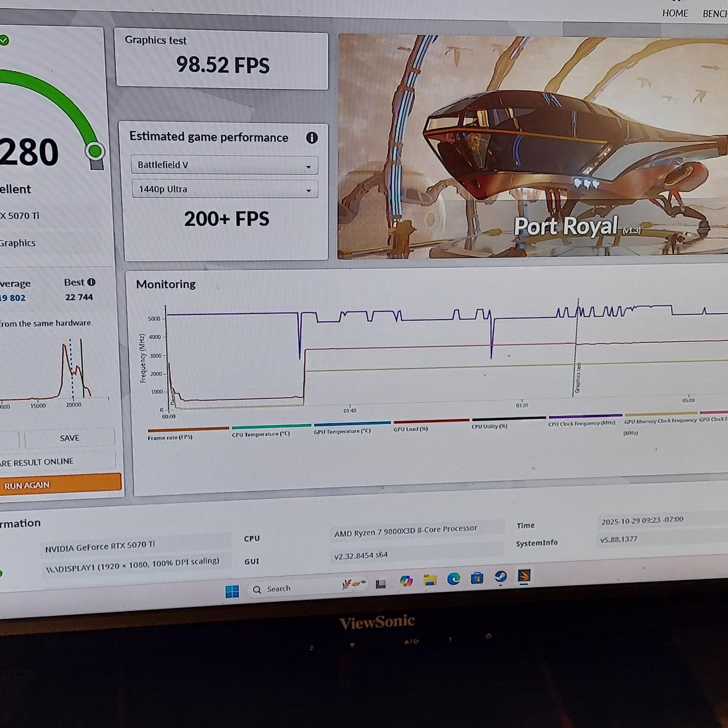728x728 pixels.
Task: Click the 19 802 average score link
Action: (x=12, y=298)
